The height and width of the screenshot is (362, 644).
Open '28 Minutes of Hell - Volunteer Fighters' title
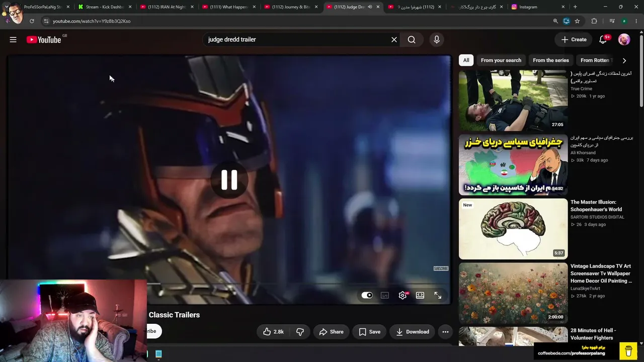pos(593,334)
